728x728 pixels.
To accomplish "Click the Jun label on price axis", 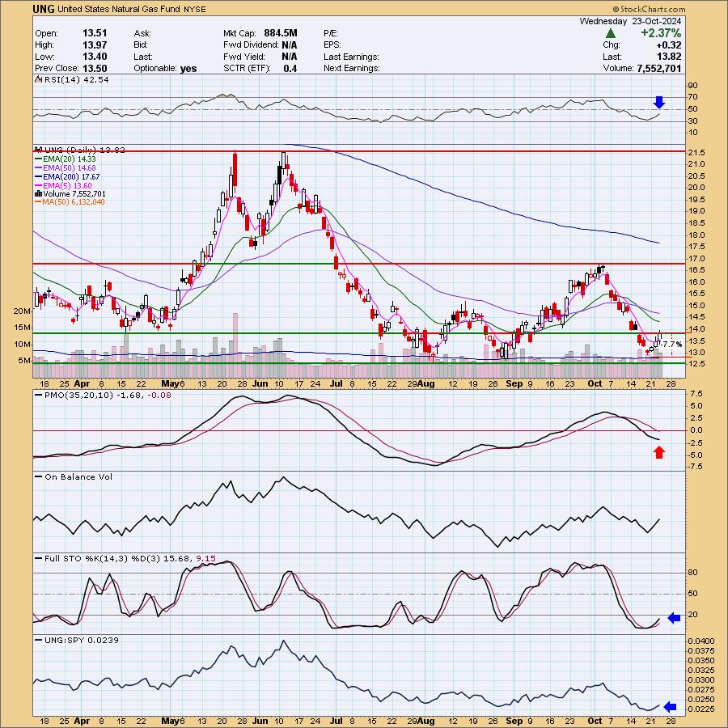I will point(260,384).
